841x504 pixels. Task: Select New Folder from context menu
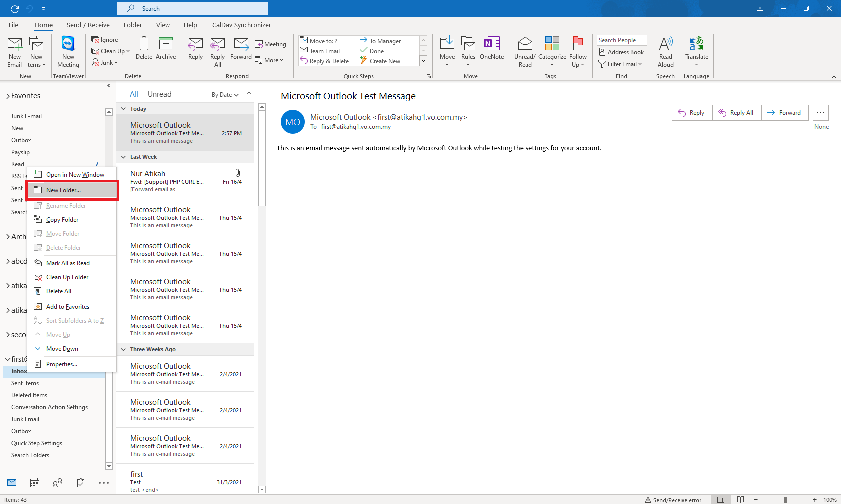pyautogui.click(x=63, y=190)
